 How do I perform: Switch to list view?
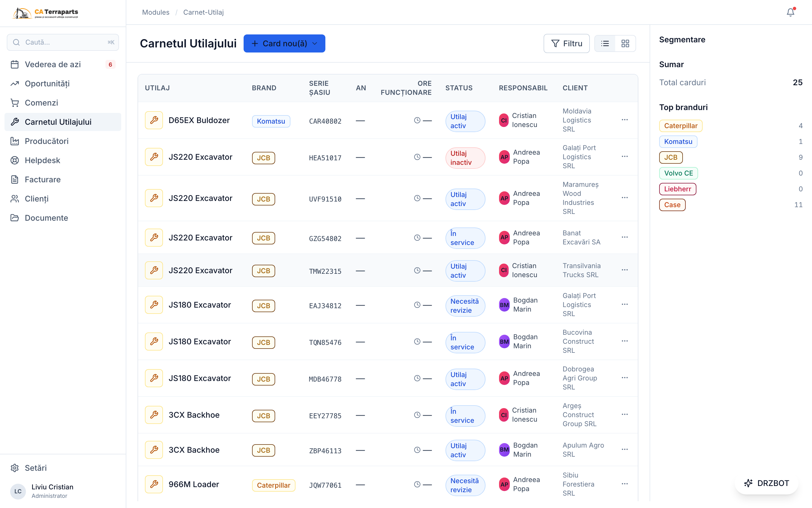605,43
